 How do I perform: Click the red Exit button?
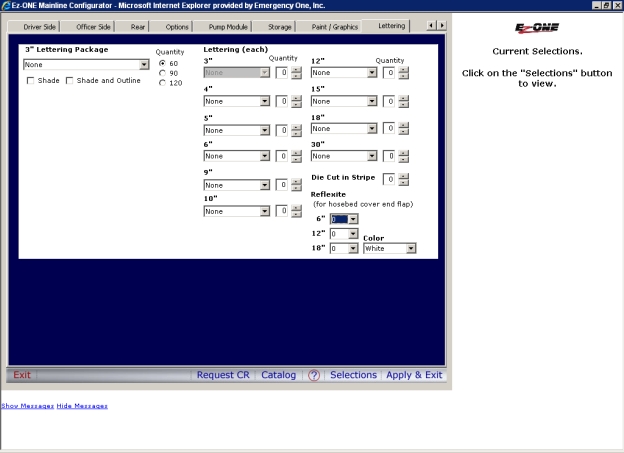pyautogui.click(x=22, y=375)
